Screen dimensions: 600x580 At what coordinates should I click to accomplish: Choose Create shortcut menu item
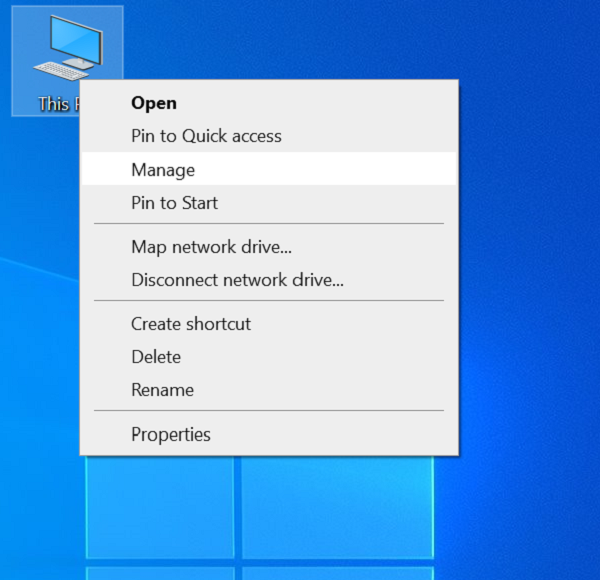[x=191, y=324]
